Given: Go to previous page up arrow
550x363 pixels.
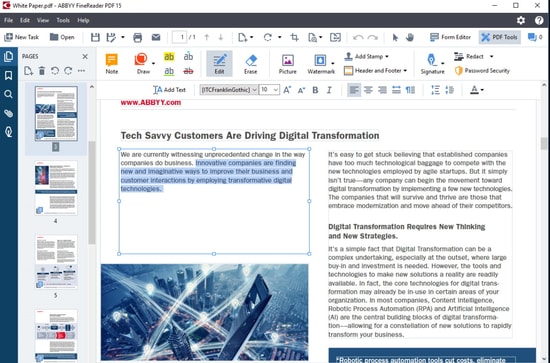Looking at the screenshot, I should tap(207, 37).
